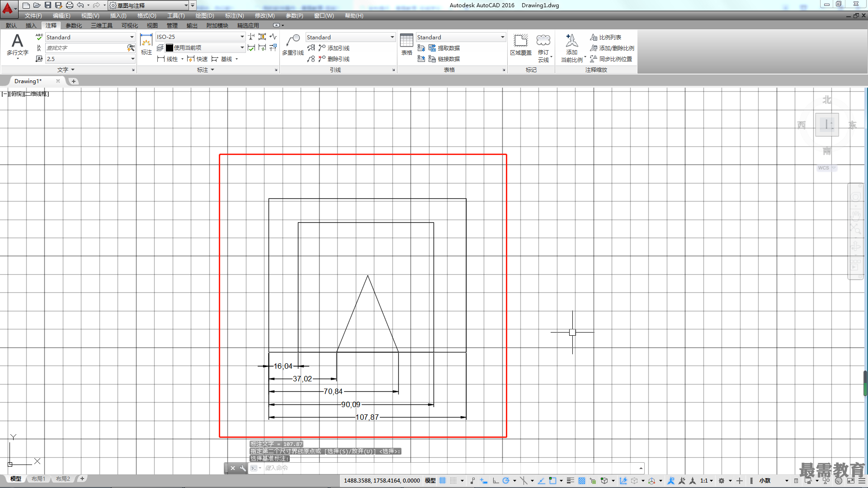This screenshot has height=488, width=868.
Task: Open the 草图与注释 workspace dropdown
Action: coord(149,5)
